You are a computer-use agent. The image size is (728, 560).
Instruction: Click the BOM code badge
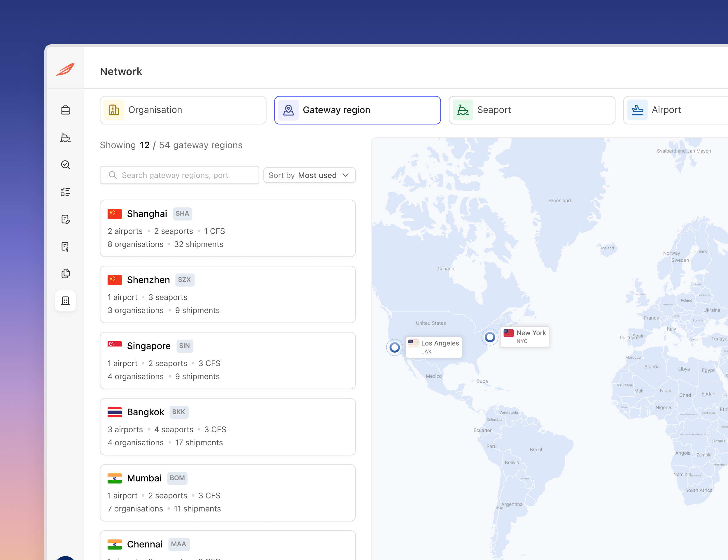177,478
